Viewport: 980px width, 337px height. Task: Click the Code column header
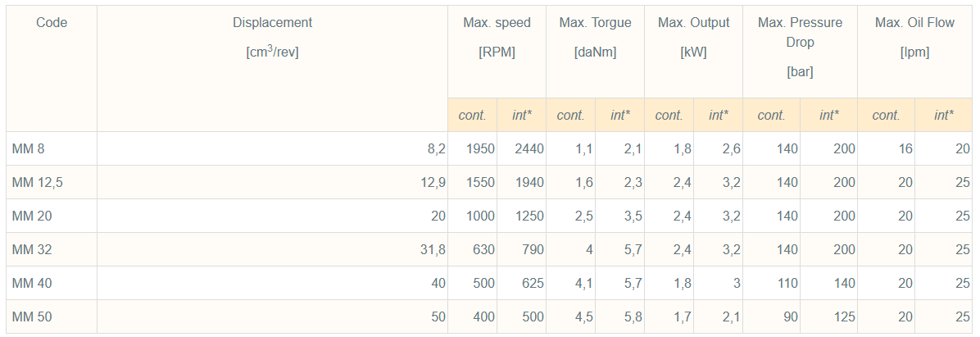52,23
